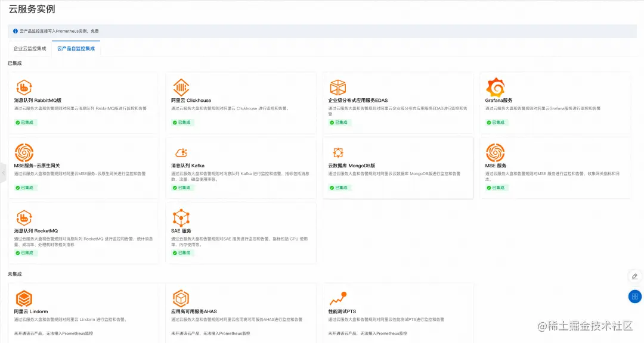This screenshot has height=343, width=644.
Task: Switch to the 企业云监控集成 tab
Action: 30,48
